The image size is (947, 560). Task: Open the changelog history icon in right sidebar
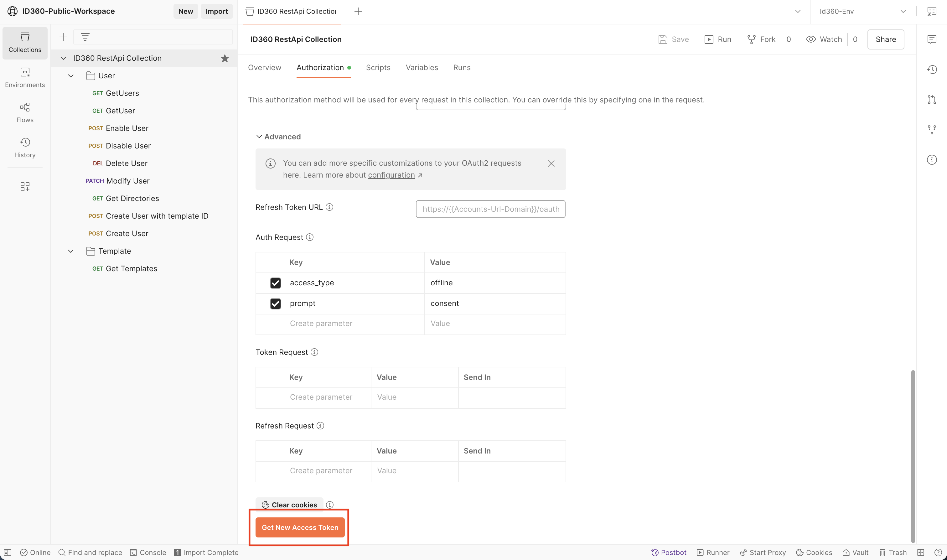click(932, 70)
